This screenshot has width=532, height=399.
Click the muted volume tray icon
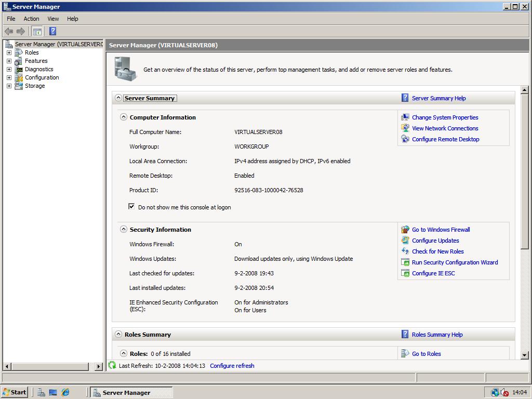[504, 393]
